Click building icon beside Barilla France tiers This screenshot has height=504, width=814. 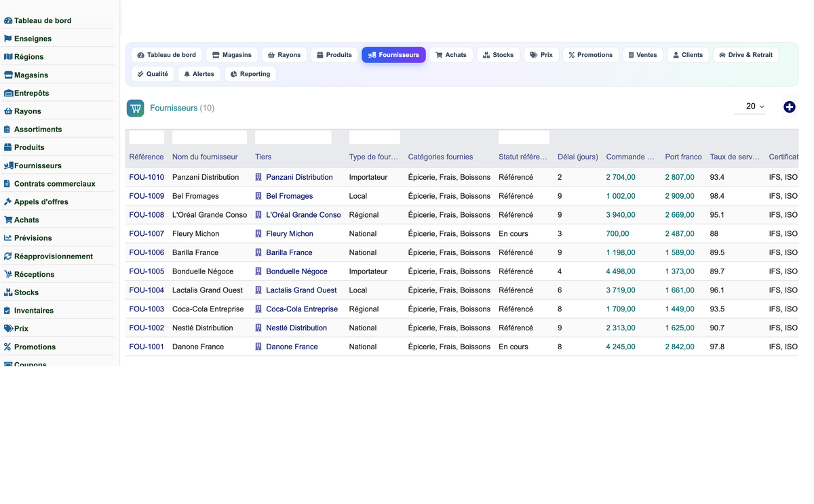point(258,252)
